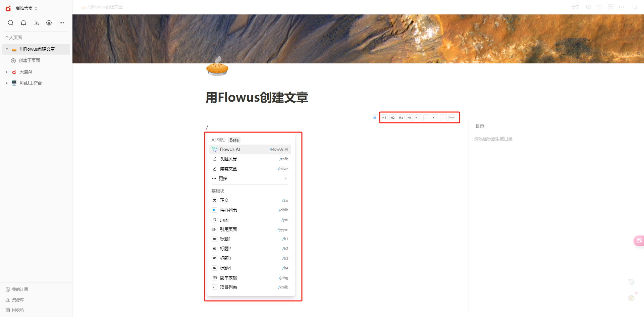Click 目录 table of contents header
This screenshot has width=644, height=317.
480,126
